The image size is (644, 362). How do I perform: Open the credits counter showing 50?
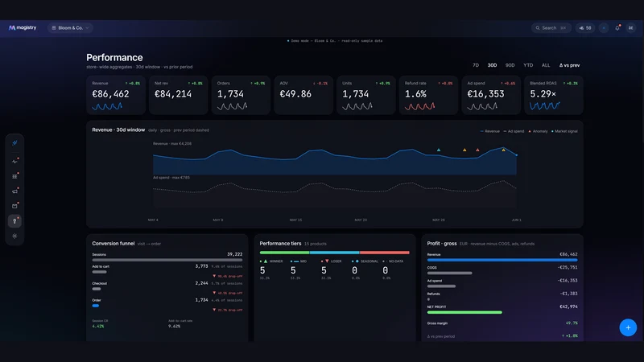pos(585,28)
